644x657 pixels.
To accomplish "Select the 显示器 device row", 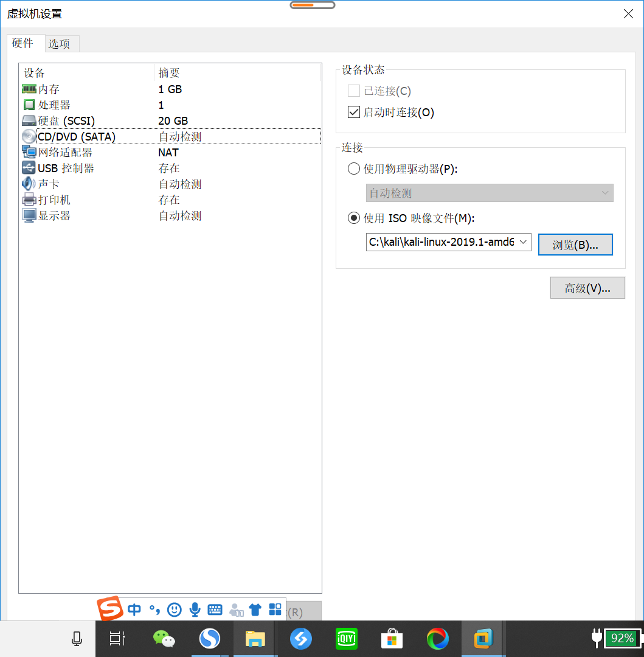I will (171, 215).
